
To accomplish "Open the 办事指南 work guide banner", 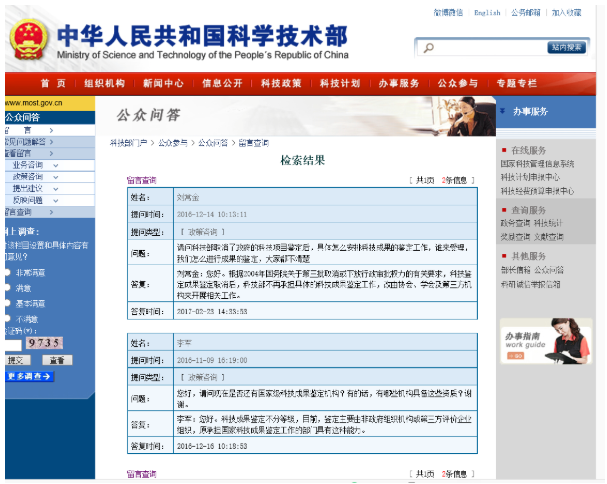I will click(546, 341).
